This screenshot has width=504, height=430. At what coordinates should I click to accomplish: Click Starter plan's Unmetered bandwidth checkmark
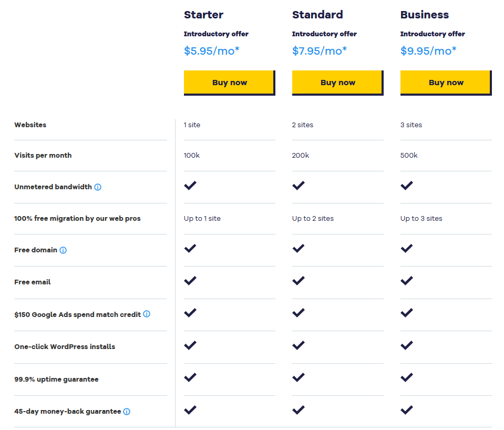[x=190, y=186]
